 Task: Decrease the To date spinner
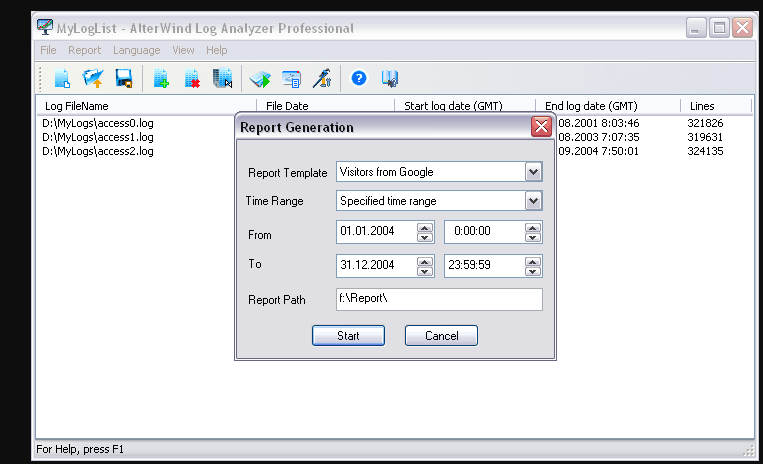point(425,271)
